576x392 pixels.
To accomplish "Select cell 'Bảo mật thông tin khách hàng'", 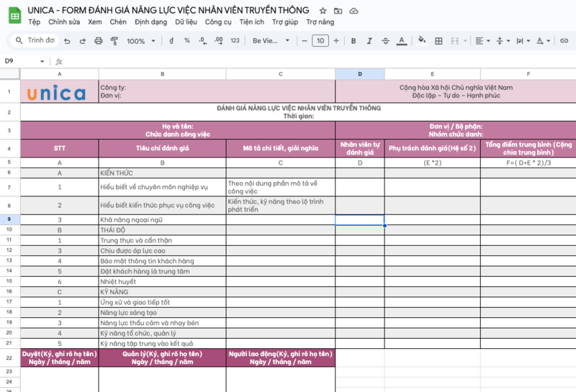I will pos(163,261).
